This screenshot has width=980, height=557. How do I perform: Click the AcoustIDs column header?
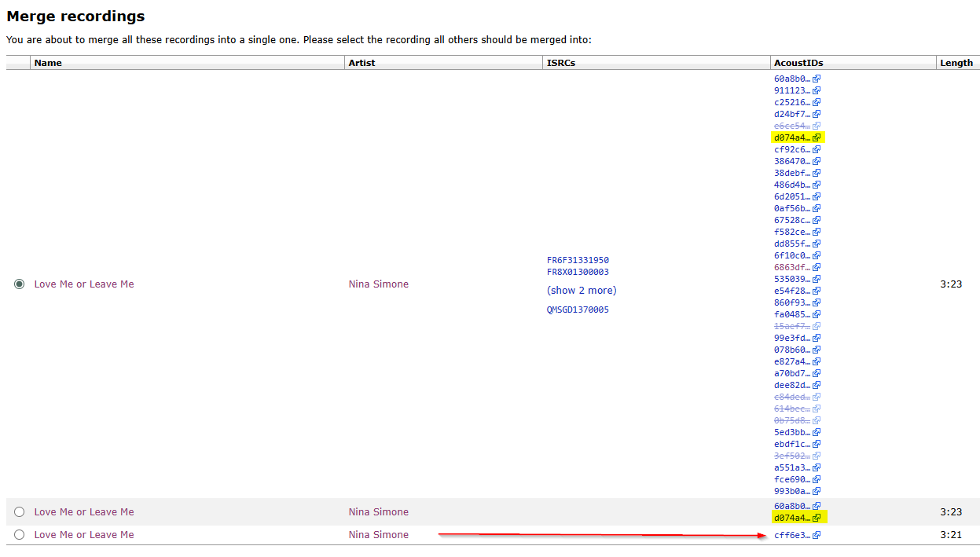(x=798, y=63)
